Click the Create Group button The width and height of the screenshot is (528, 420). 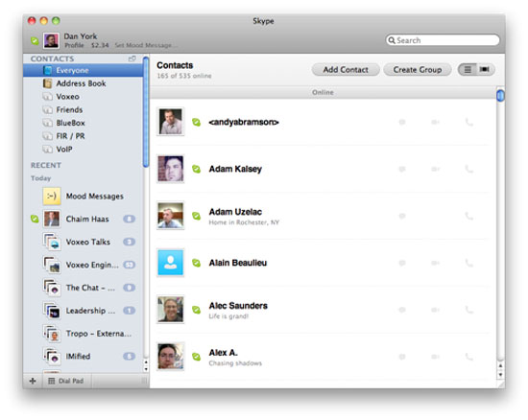click(x=418, y=70)
